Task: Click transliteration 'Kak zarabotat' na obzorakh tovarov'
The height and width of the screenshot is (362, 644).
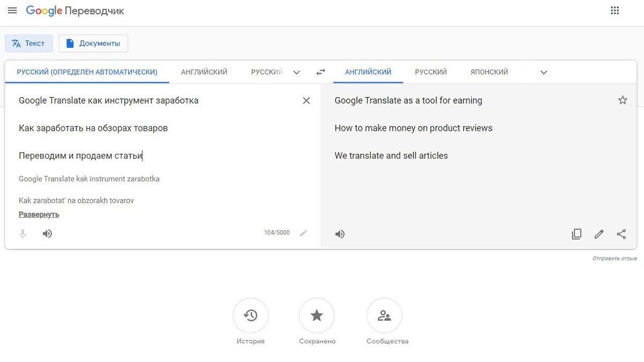Action: coord(76,201)
